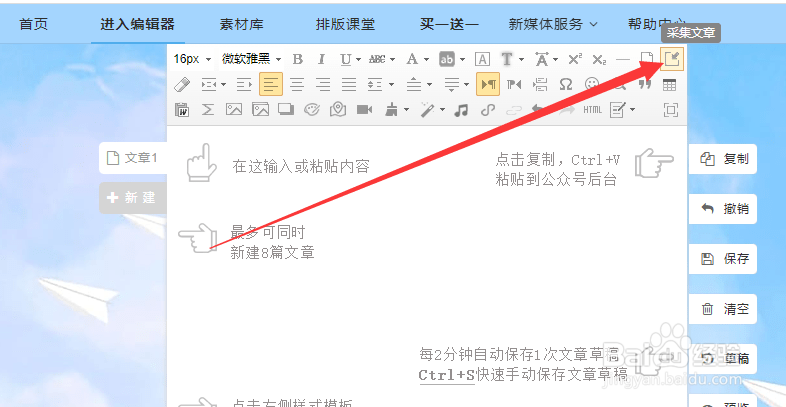Open the 微软雅黑 font family dropdown
The image size is (786, 407).
251,59
